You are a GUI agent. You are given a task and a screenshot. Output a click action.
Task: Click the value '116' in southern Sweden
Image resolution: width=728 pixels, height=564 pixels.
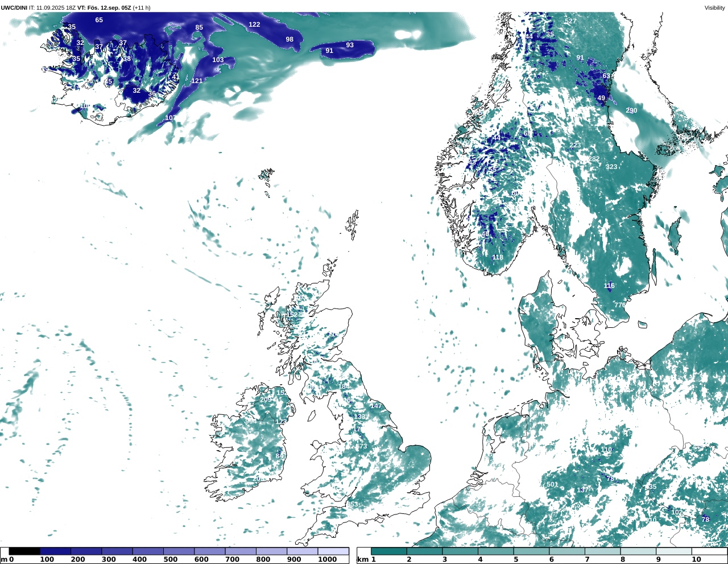609,286
